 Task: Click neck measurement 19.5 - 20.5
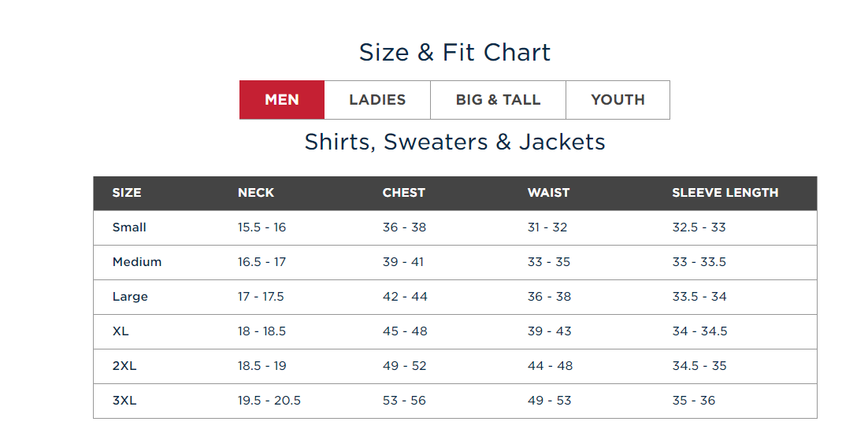coord(269,401)
